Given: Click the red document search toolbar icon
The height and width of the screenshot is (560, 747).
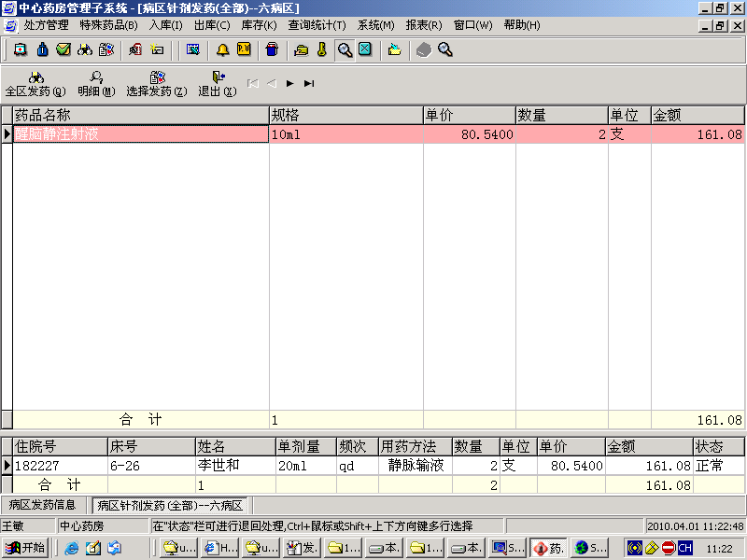Looking at the screenshot, I should pyautogui.click(x=135, y=49).
